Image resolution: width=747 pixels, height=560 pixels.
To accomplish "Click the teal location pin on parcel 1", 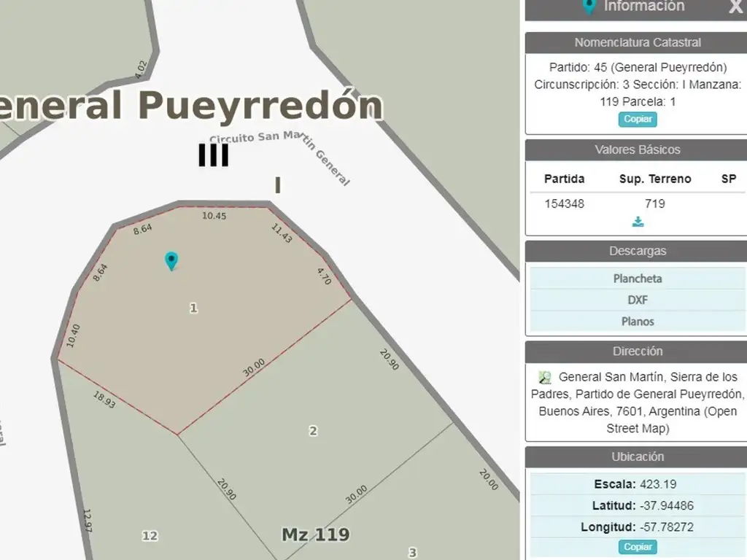I will (171, 260).
